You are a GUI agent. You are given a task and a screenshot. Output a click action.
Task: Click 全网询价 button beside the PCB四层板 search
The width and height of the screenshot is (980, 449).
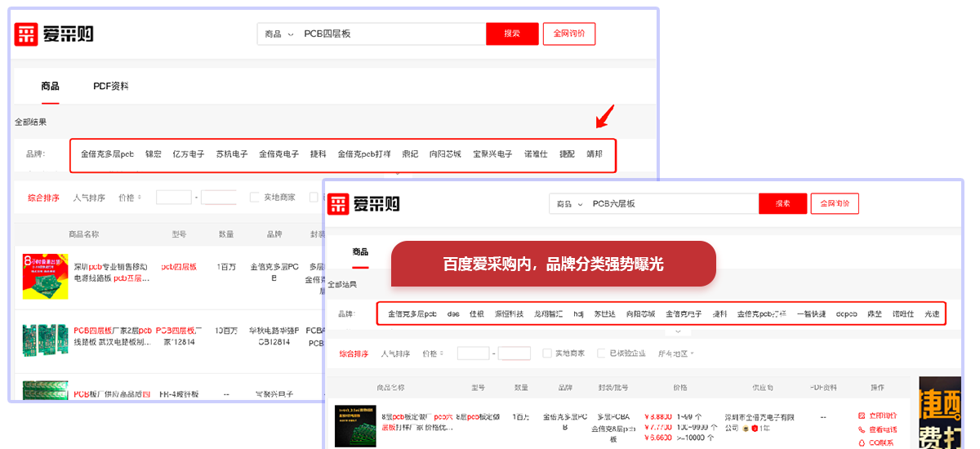click(x=569, y=33)
